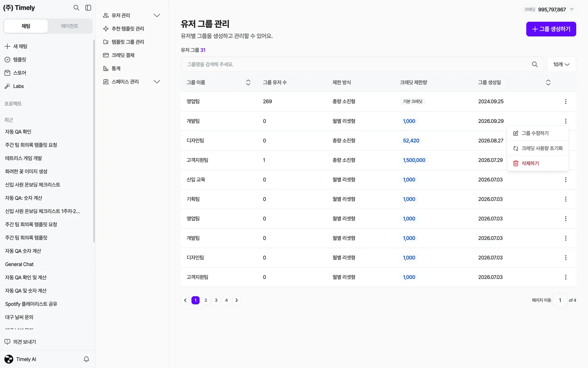The height and width of the screenshot is (368, 588).
Task: Select 크레딧 사용량 초기화 in context menu
Action: click(538, 148)
